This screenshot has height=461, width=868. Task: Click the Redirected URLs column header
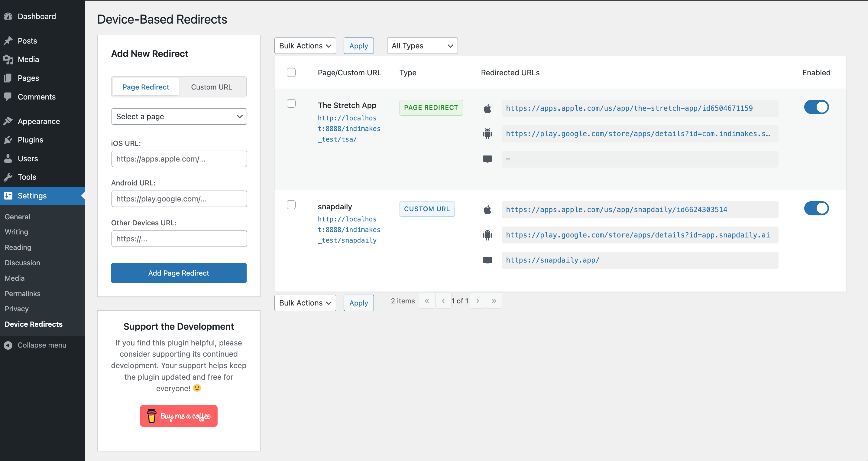pyautogui.click(x=510, y=73)
